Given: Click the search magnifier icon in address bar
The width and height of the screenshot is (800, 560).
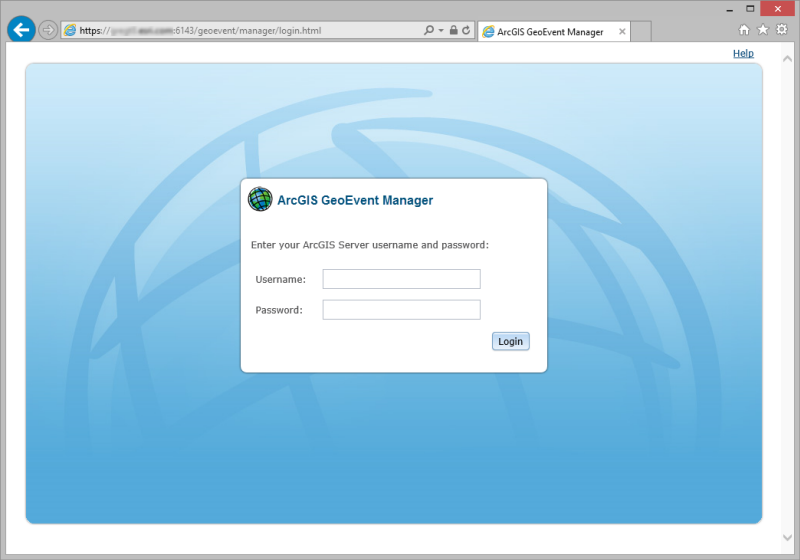Looking at the screenshot, I should coord(428,31).
